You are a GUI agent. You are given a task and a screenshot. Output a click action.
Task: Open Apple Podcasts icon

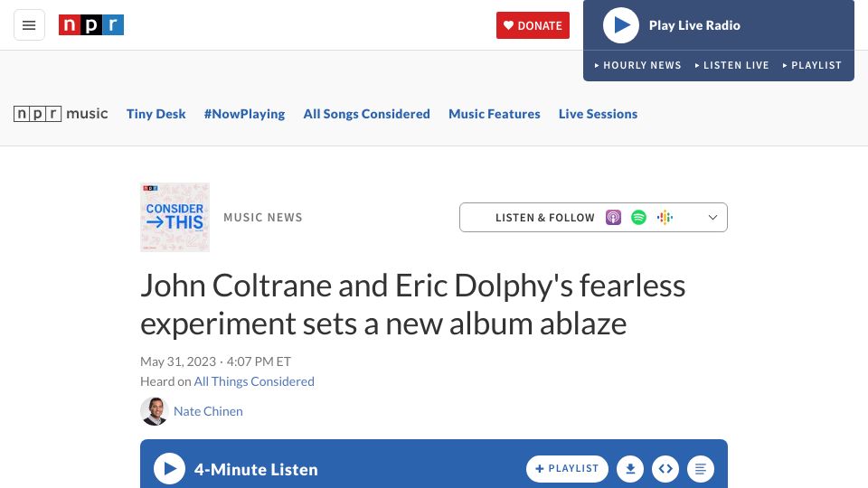[x=613, y=218]
